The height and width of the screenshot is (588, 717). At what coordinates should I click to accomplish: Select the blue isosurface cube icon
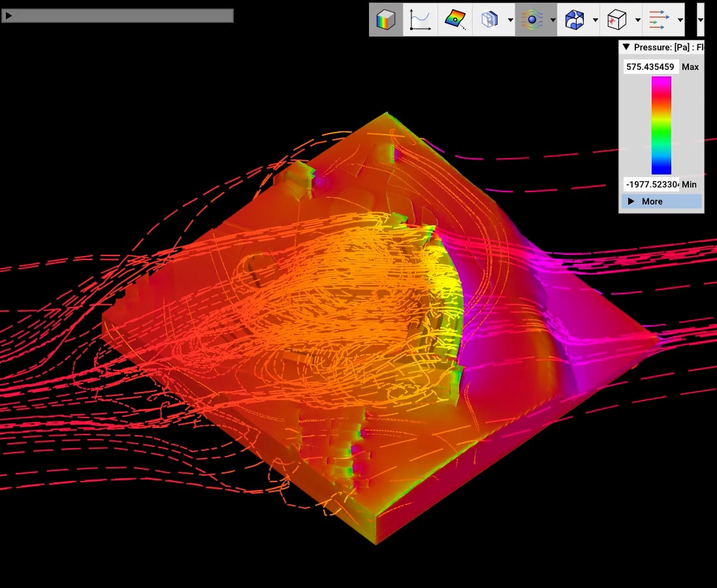(574, 20)
